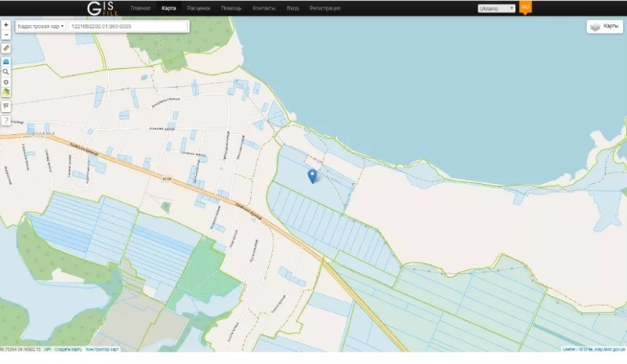Open the 'Помощь' menu item
Viewport: 627px width, 364px height.
point(231,8)
